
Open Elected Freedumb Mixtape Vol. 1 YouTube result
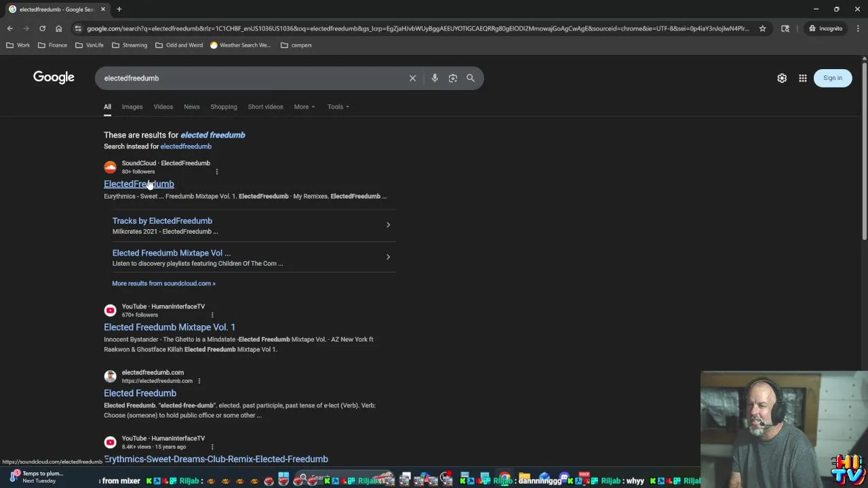point(170,327)
